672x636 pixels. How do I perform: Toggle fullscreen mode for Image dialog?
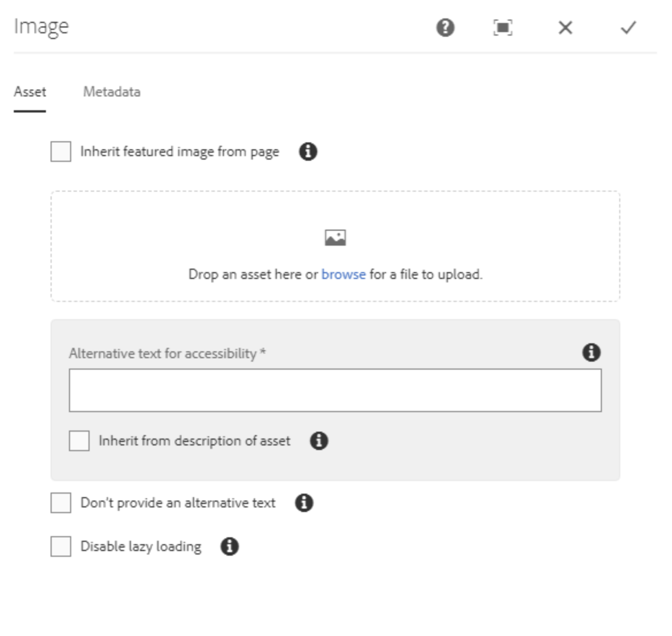click(x=503, y=27)
